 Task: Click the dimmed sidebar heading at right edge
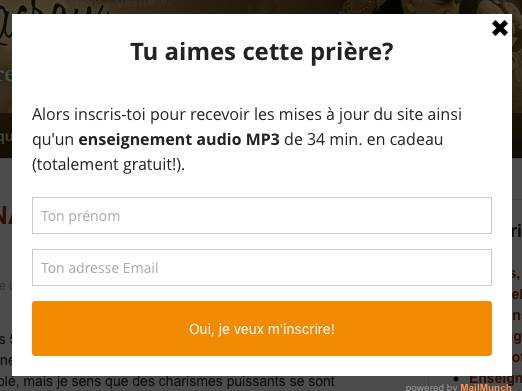tap(517, 231)
